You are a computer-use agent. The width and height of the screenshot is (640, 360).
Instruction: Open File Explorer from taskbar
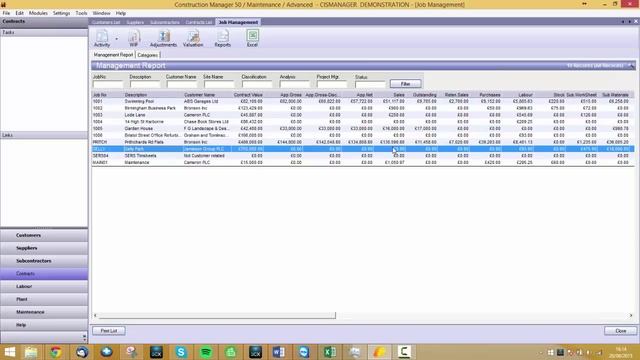(31, 352)
